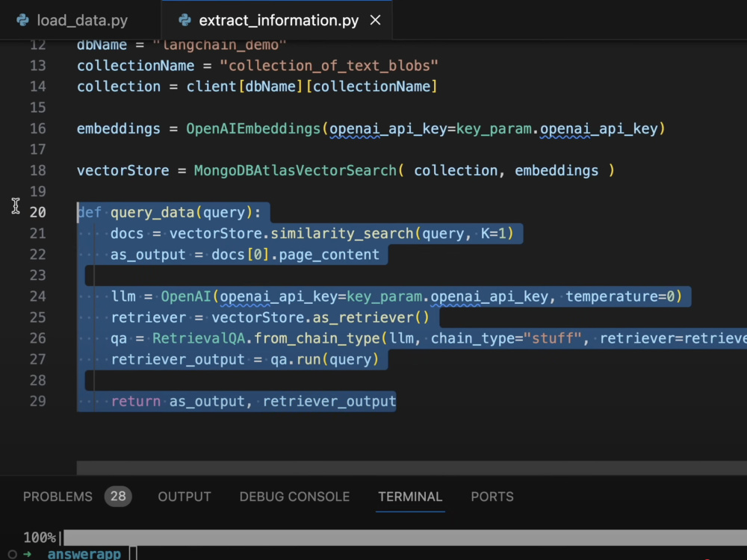Click line number 29 in the gutter
The width and height of the screenshot is (747, 560).
(x=37, y=401)
